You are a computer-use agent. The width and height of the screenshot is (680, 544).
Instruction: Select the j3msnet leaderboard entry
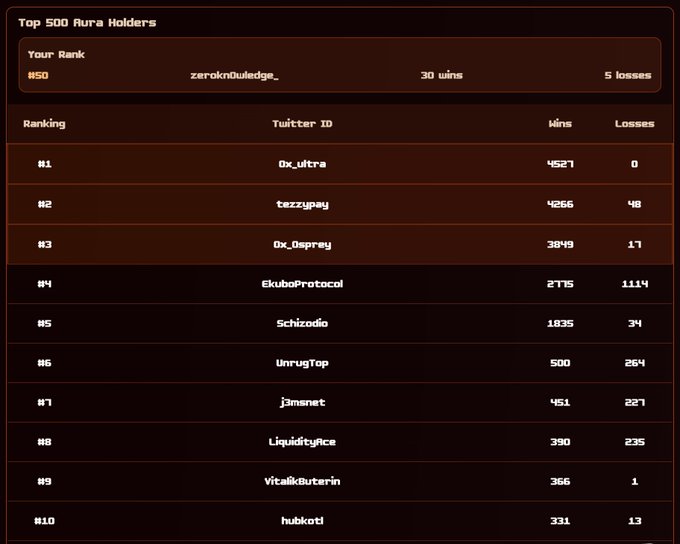click(302, 403)
